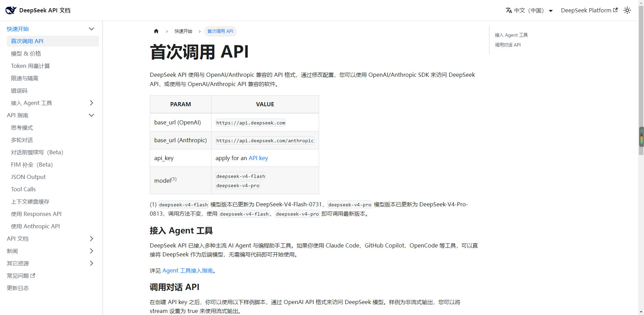Click the 调用对话 API section heading

click(174, 287)
